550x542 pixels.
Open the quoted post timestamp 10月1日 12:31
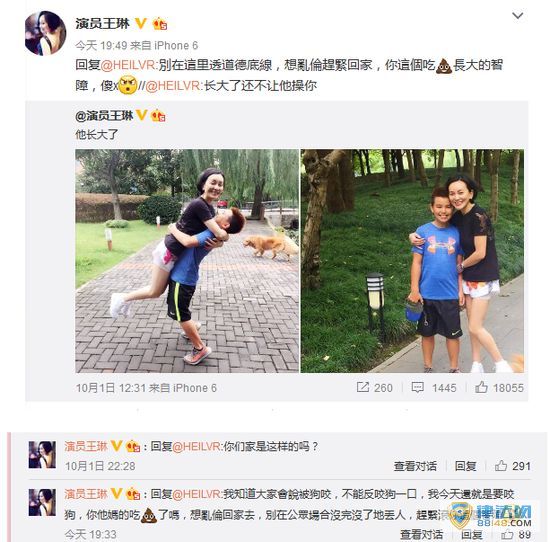(111, 388)
